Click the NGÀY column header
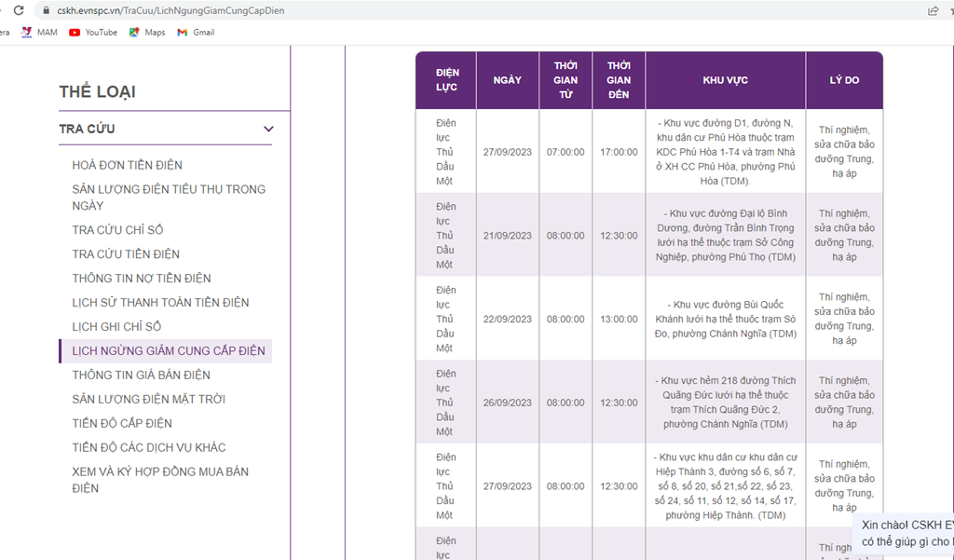954x560 pixels. (x=507, y=80)
